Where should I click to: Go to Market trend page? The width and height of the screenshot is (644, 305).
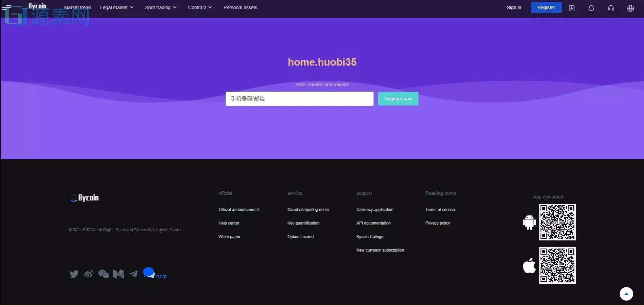[x=77, y=7]
